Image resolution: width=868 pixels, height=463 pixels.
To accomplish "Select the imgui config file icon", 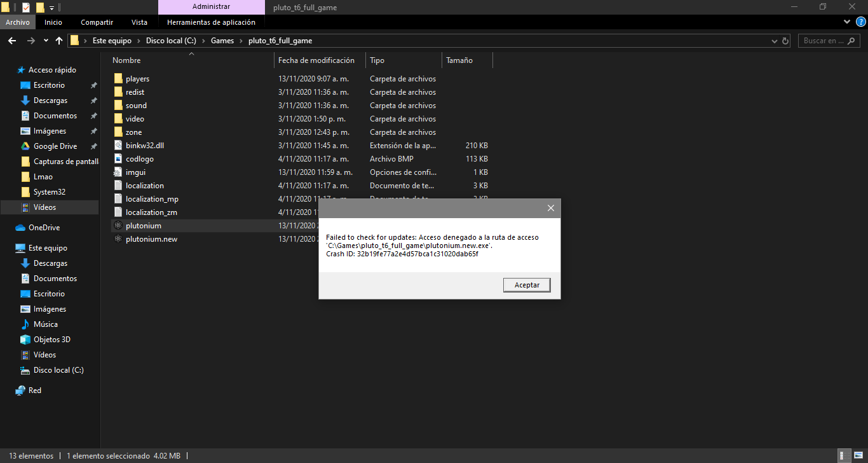I will [x=118, y=172].
